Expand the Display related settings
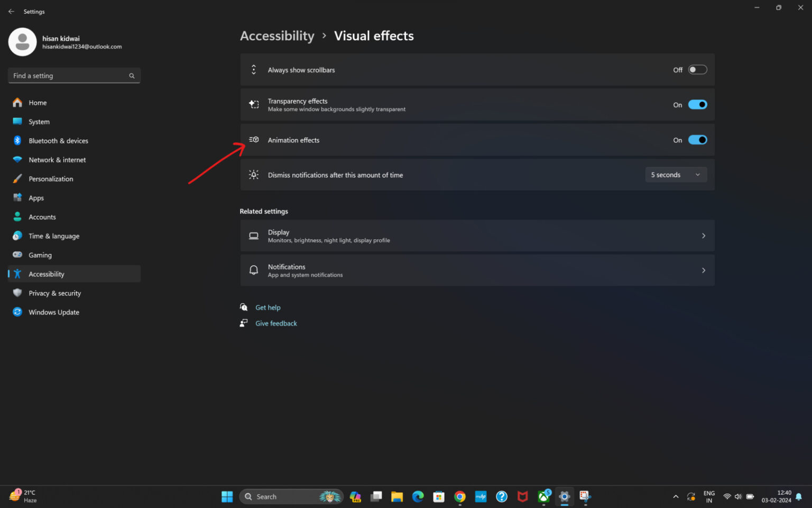Image resolution: width=812 pixels, height=508 pixels. (703, 235)
